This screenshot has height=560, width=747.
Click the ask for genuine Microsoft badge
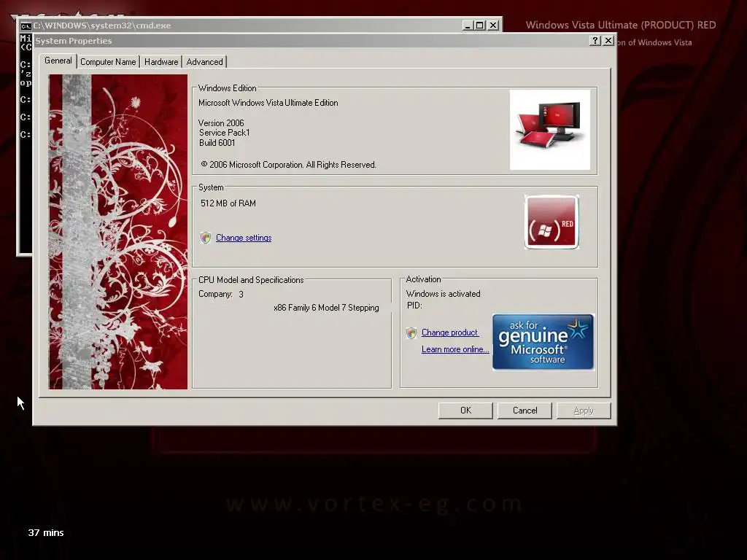click(543, 342)
